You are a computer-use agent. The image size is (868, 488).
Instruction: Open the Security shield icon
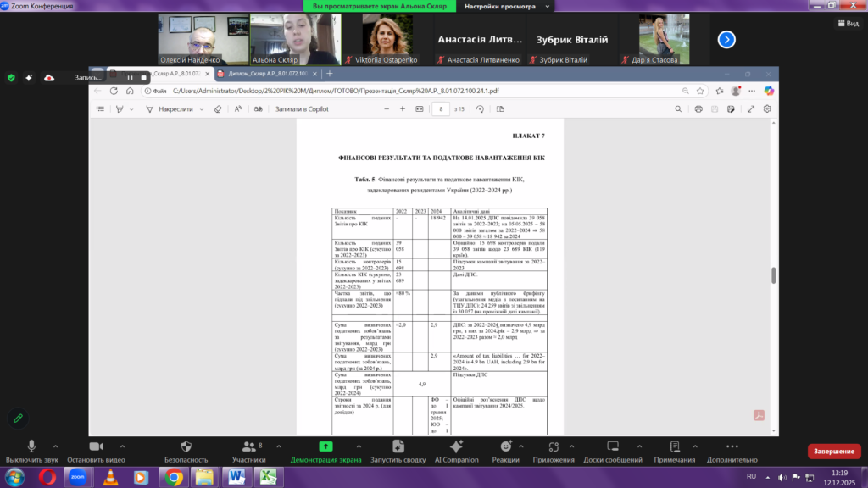pyautogui.click(x=186, y=446)
